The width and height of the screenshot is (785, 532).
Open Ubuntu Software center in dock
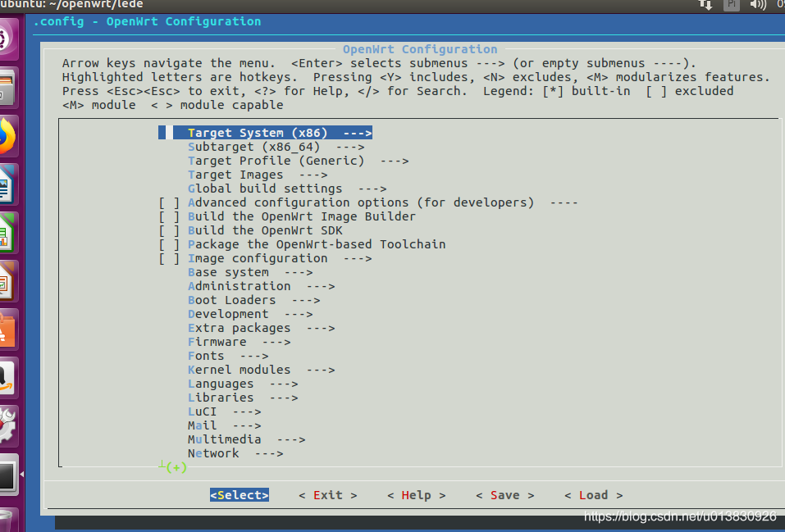[x=7, y=330]
